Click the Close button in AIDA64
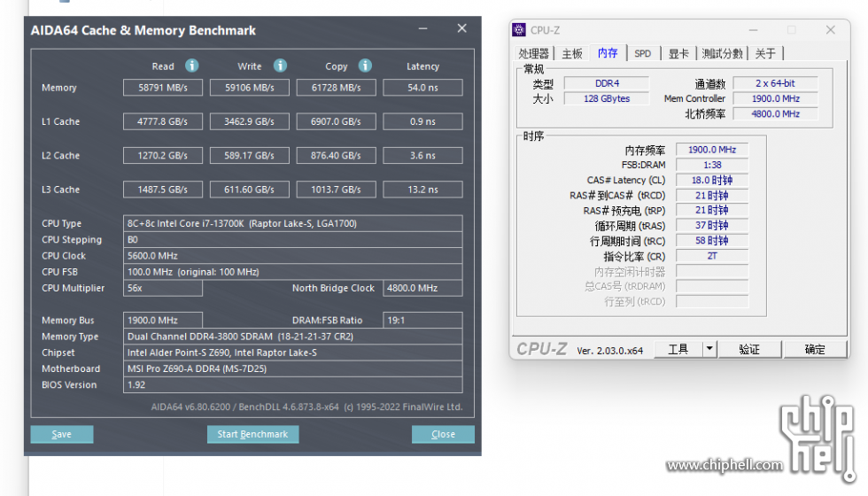Viewport: 868px width, 496px height. pos(443,434)
